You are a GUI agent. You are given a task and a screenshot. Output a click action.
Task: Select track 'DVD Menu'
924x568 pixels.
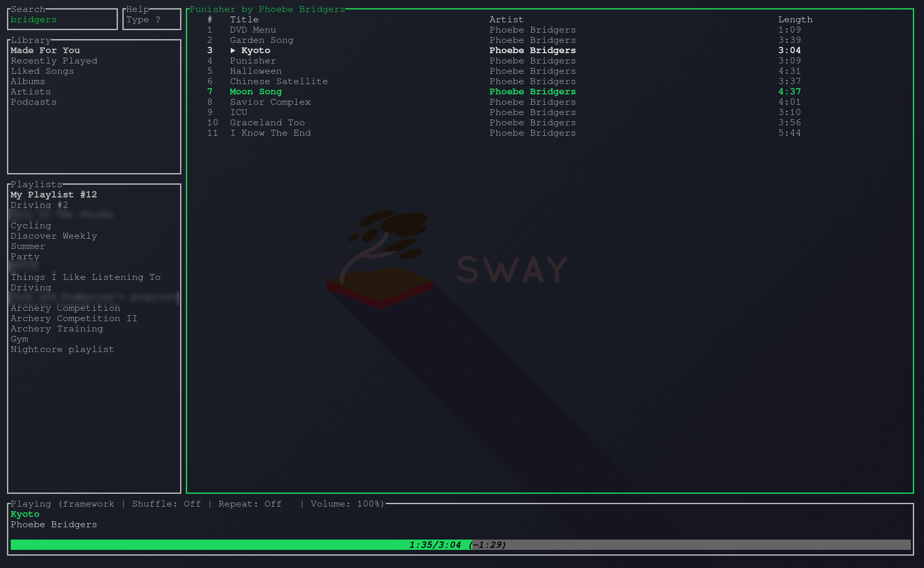click(x=253, y=30)
